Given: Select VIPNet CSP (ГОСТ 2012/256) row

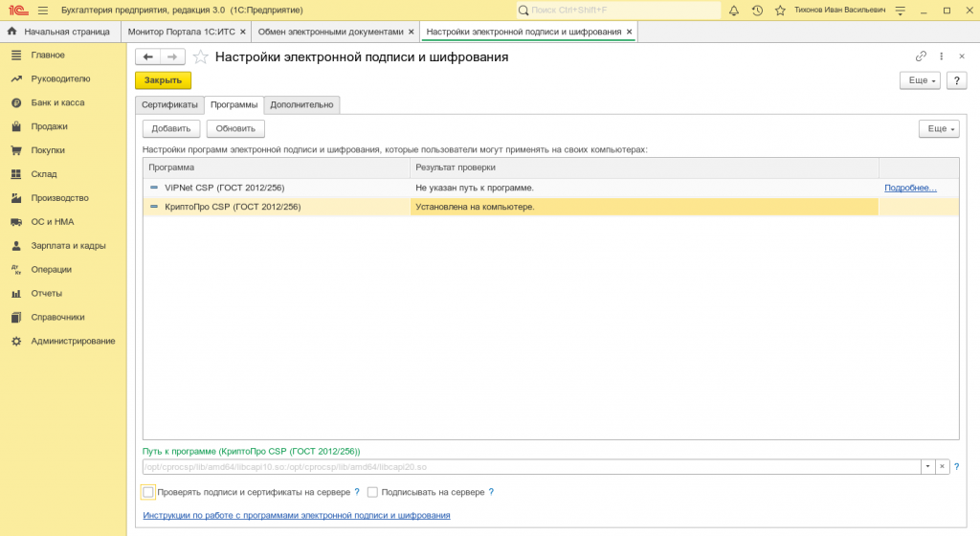Looking at the screenshot, I should [x=550, y=188].
